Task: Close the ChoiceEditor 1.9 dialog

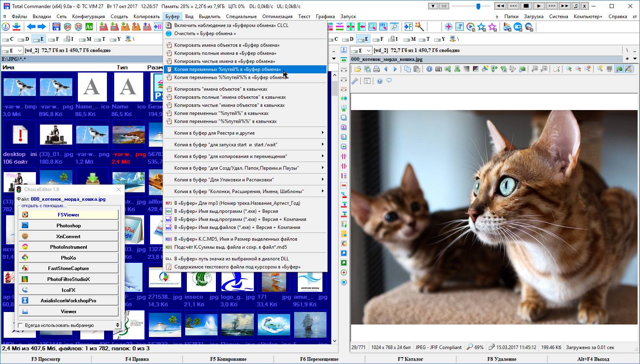Action: 119,189
